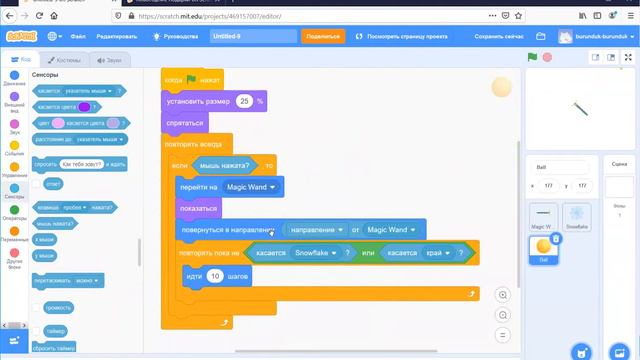
Task: Open mouse pointer dropdown in 'касается' palette block
Action: click(88, 91)
